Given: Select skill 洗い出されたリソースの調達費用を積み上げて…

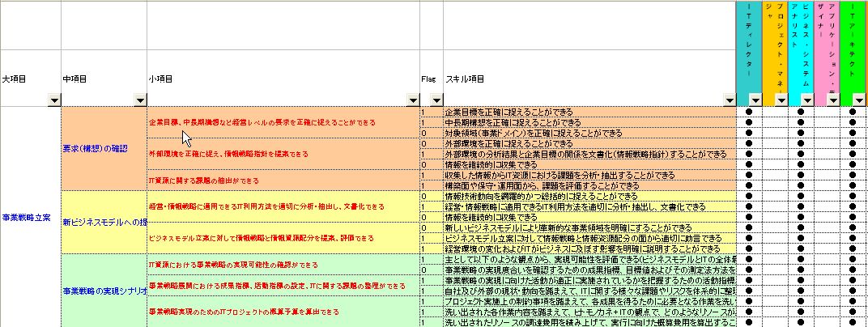Looking at the screenshot, I should [x=589, y=322].
